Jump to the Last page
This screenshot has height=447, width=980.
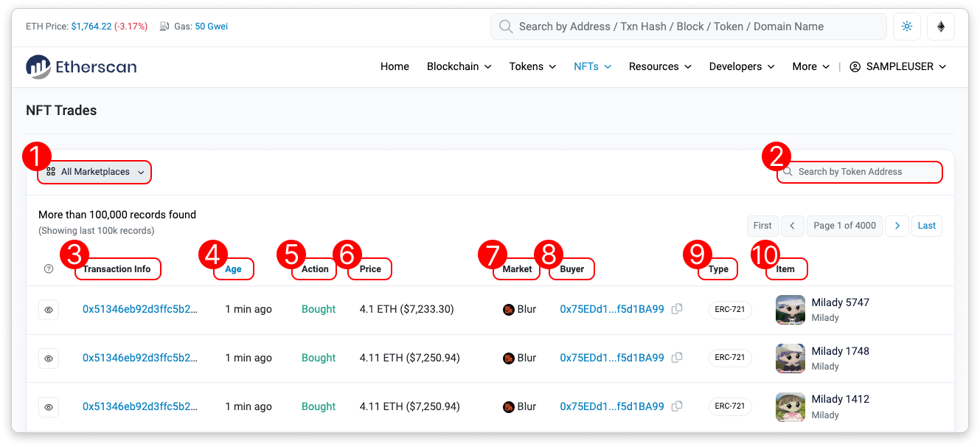(926, 226)
